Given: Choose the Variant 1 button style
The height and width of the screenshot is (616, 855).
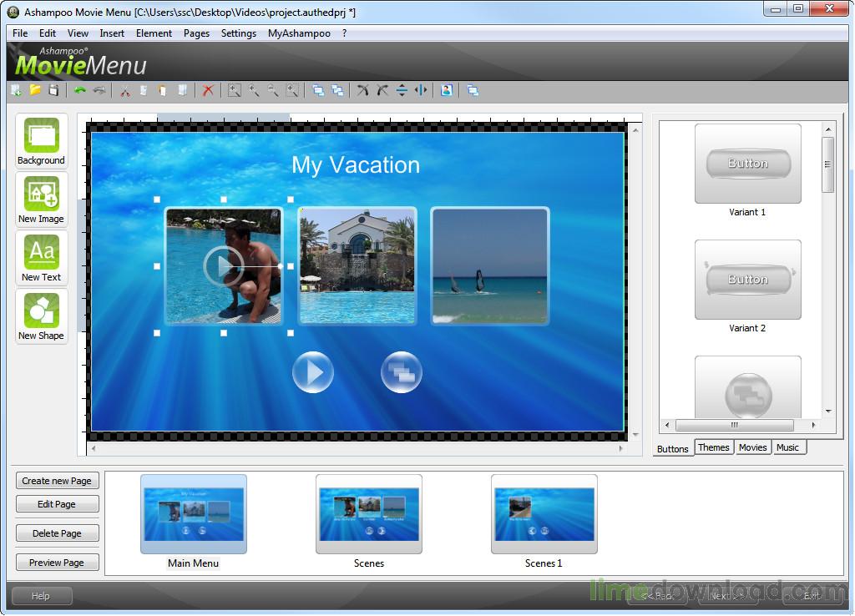Looking at the screenshot, I should point(747,164).
